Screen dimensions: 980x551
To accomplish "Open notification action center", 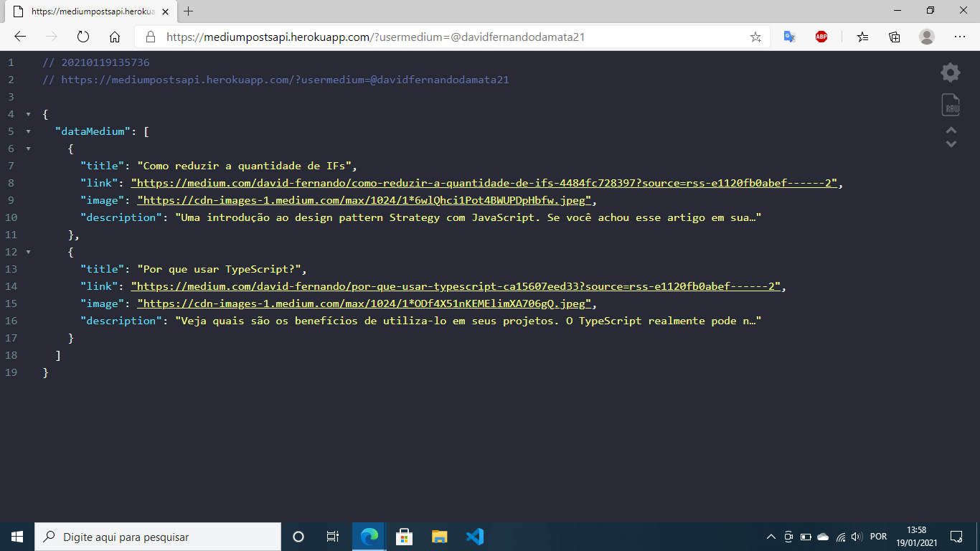I will point(956,537).
